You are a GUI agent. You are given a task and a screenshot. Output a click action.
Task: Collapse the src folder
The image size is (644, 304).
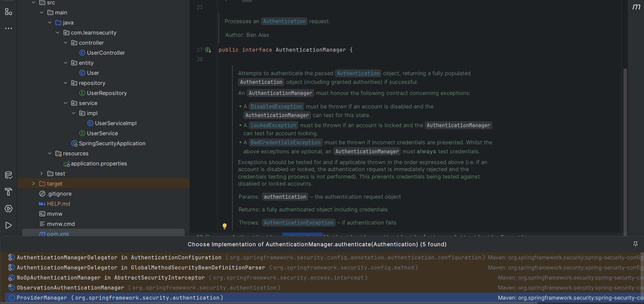(x=33, y=2)
